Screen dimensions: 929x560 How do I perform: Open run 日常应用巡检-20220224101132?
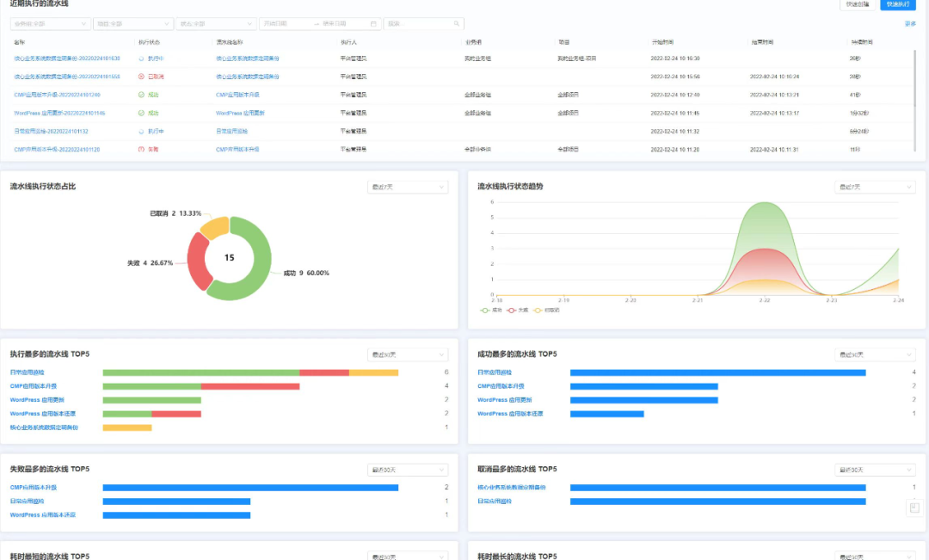[51, 131]
